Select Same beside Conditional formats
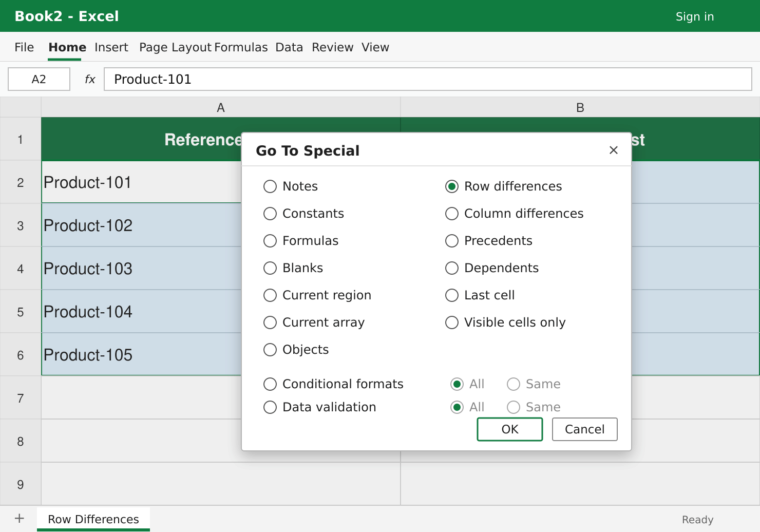Screen dimensions: 760x532 [x=534, y=384]
